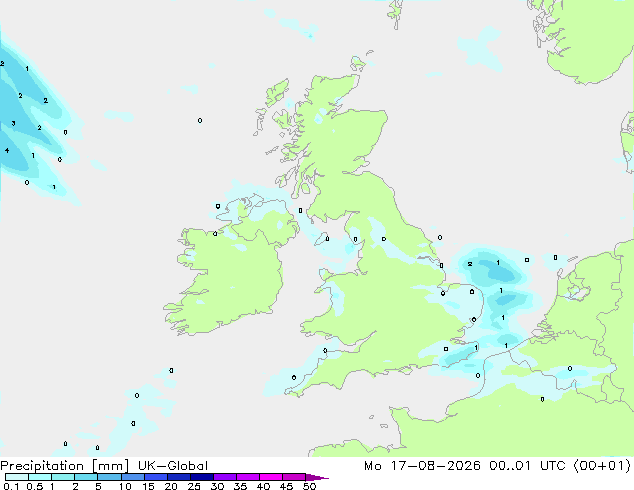The height and width of the screenshot is (490, 634).
Task: Click the '25' legend scale label
Action: coord(194,486)
